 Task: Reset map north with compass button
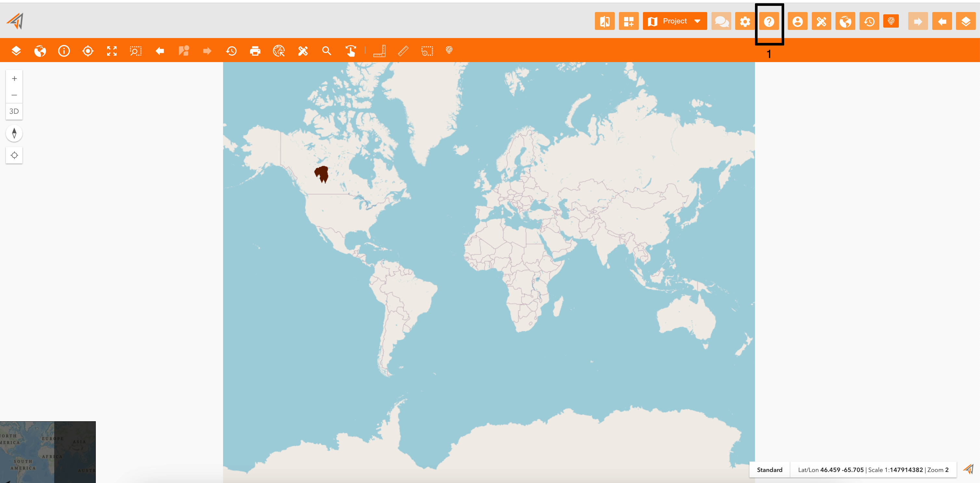point(14,133)
